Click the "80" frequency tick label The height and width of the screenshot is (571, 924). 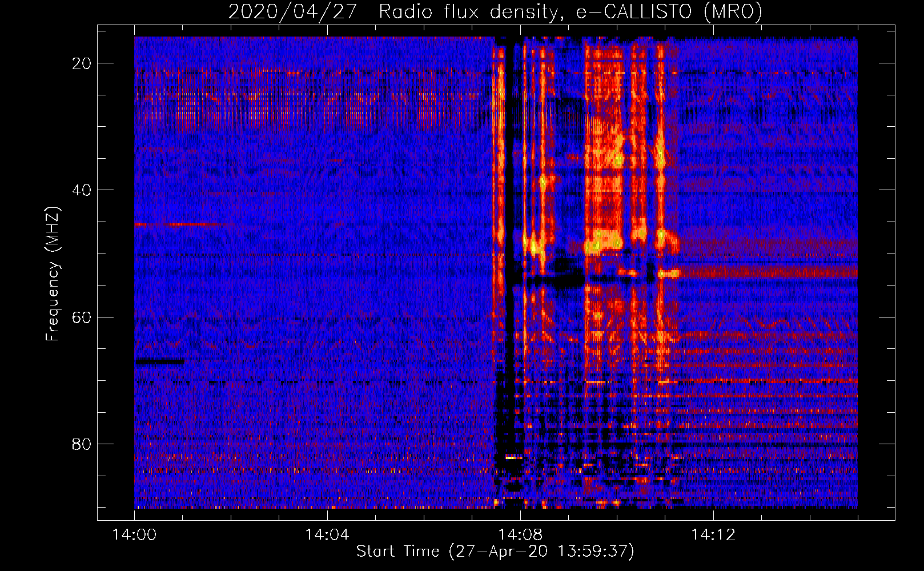click(x=82, y=444)
